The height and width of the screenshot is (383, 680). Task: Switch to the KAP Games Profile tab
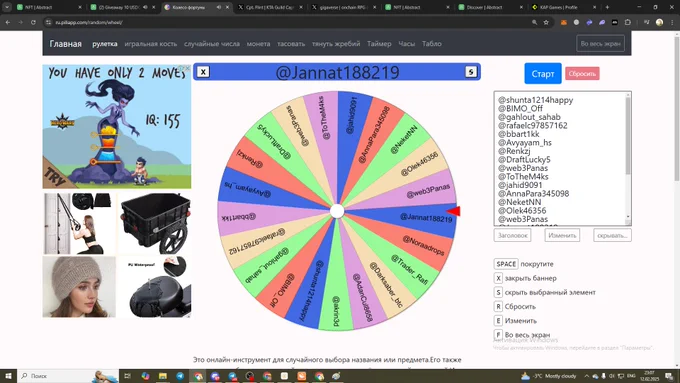559,7
